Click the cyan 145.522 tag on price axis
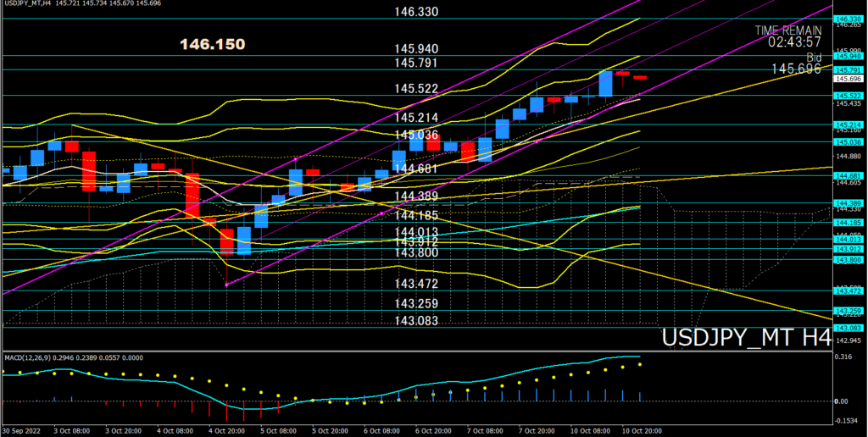Screen dimensions: 868x437 coord(848,96)
